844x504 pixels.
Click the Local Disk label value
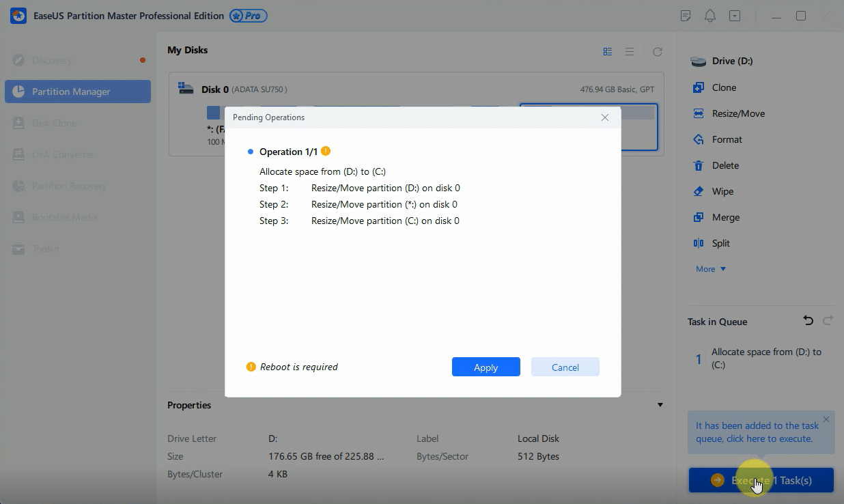click(x=539, y=438)
